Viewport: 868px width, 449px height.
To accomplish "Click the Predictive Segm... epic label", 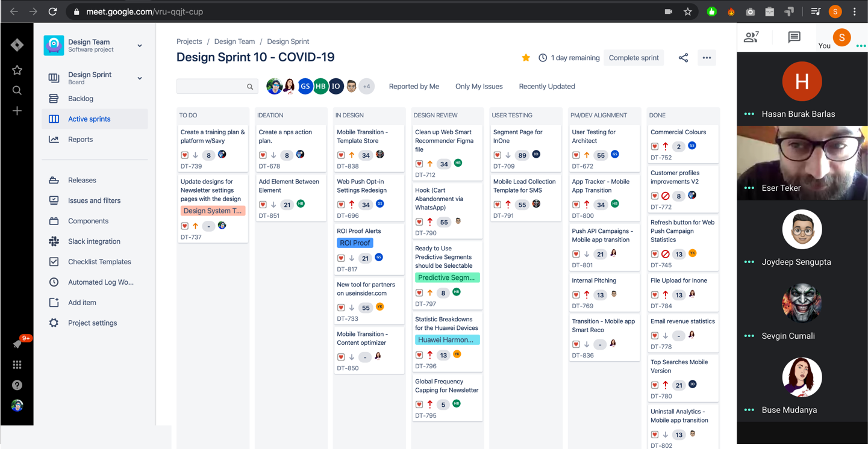I will pos(447,277).
